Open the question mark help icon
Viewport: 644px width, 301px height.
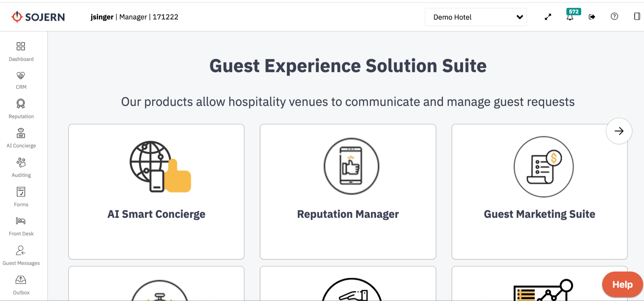click(x=614, y=17)
